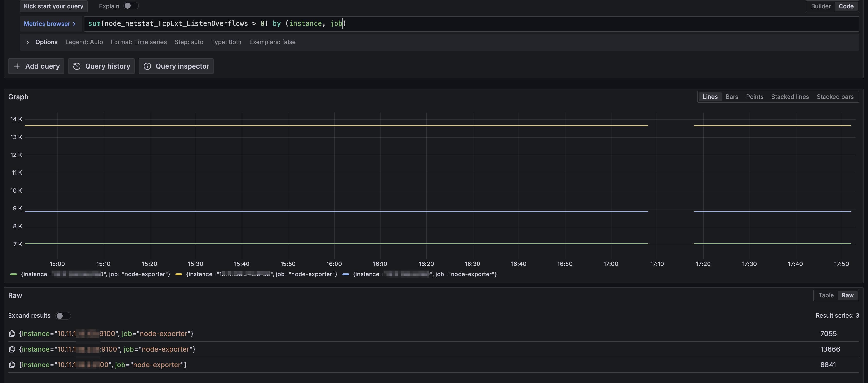Click the info icon on Query inspector
This screenshot has width=868, height=383.
coord(147,66)
